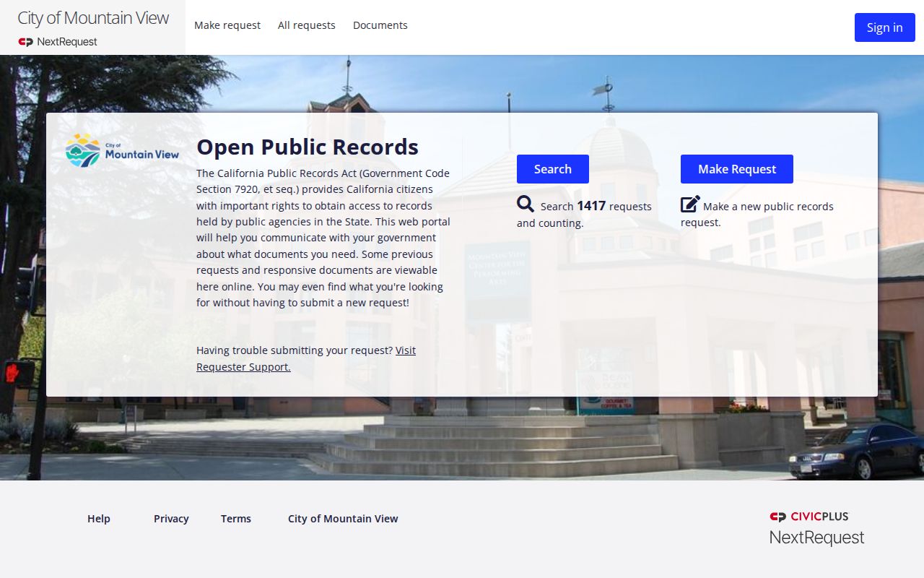Click the Sign in button
This screenshot has width=924, height=578.
(885, 27)
